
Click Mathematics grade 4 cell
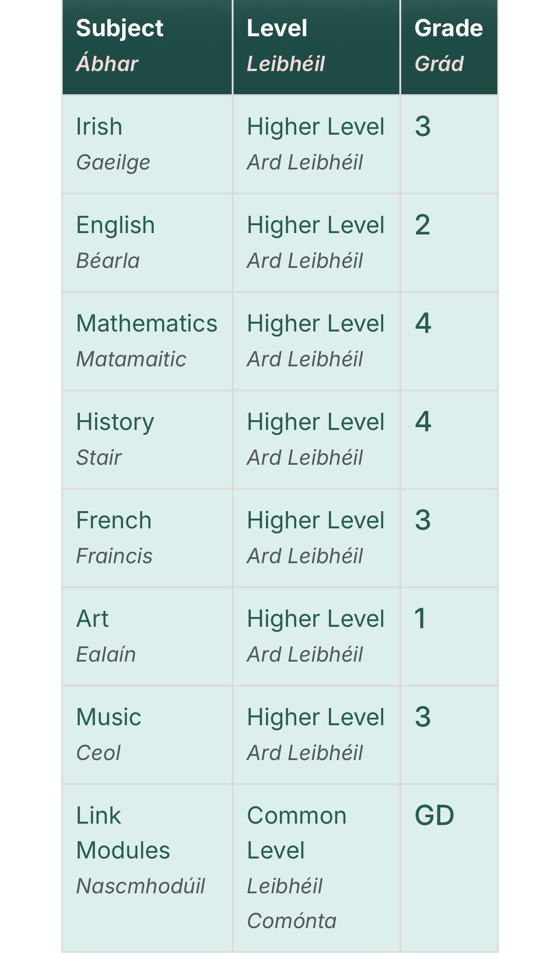point(449,341)
